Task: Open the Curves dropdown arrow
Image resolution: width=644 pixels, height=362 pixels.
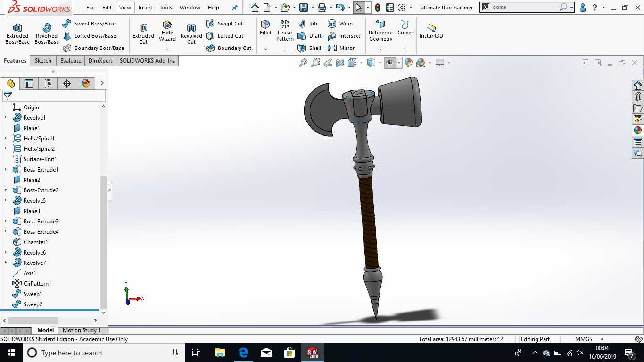Action: pos(405,49)
